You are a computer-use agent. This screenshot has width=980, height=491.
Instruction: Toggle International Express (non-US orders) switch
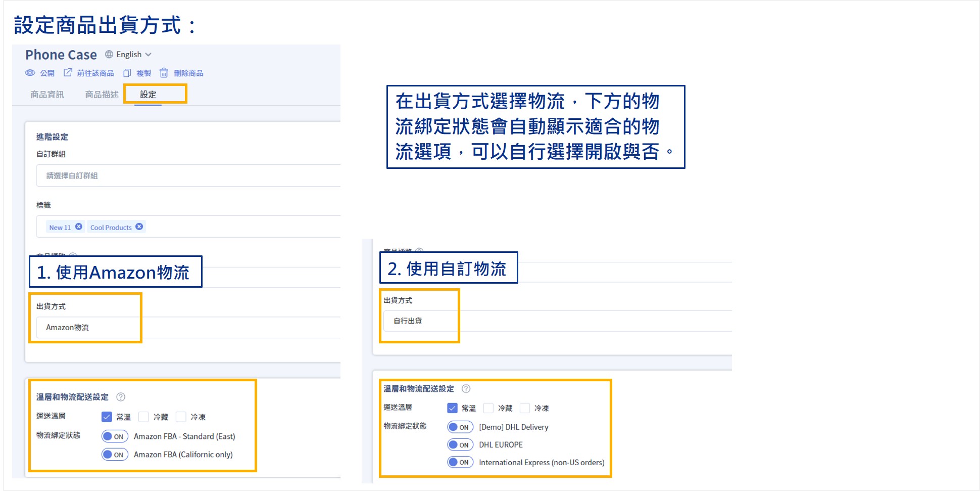click(460, 462)
